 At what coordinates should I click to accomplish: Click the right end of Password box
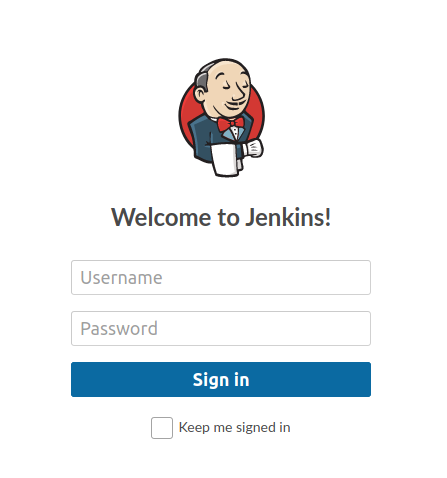pyautogui.click(x=362, y=328)
